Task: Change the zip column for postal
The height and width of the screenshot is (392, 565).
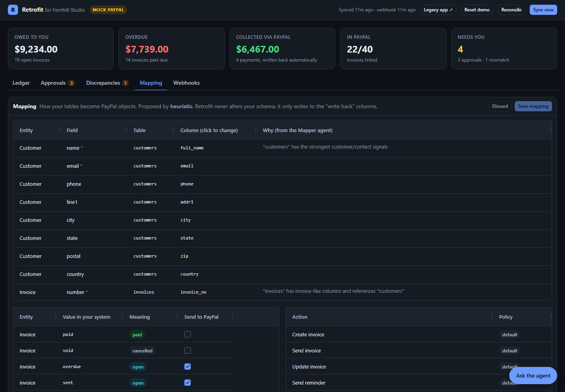Action: click(x=184, y=256)
